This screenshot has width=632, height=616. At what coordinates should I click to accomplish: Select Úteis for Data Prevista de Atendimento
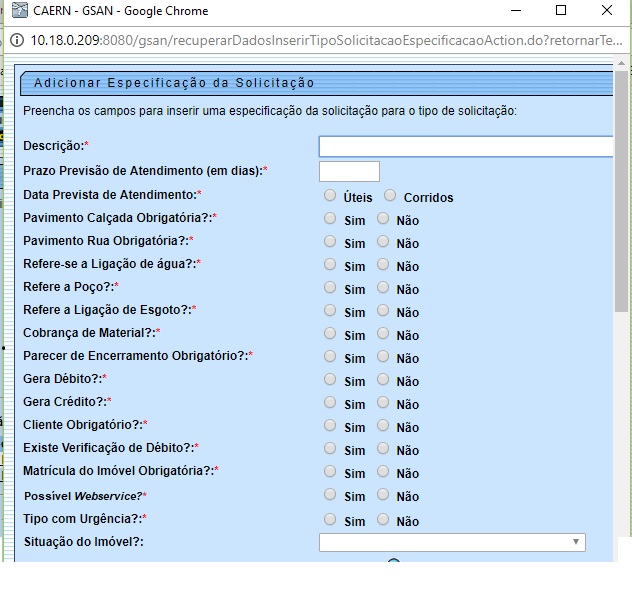(x=331, y=196)
